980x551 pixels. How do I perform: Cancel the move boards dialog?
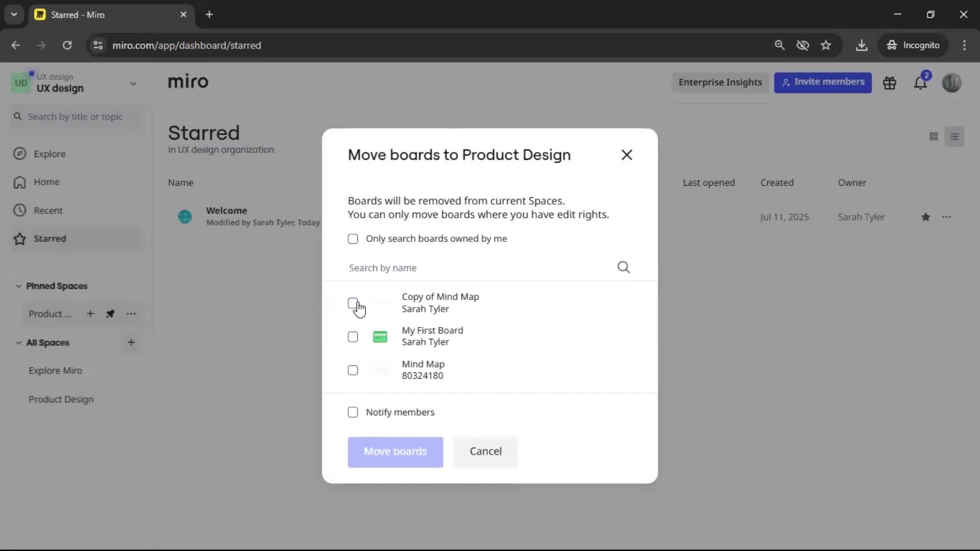pyautogui.click(x=485, y=452)
